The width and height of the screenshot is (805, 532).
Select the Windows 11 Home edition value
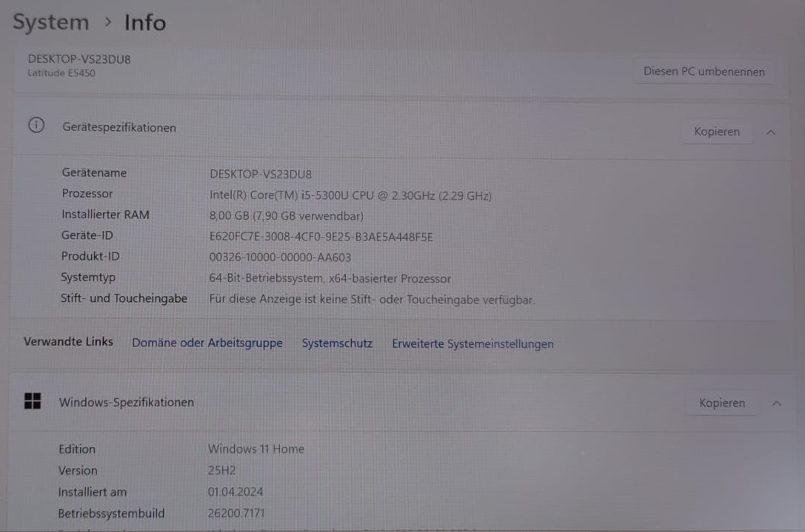(x=255, y=449)
